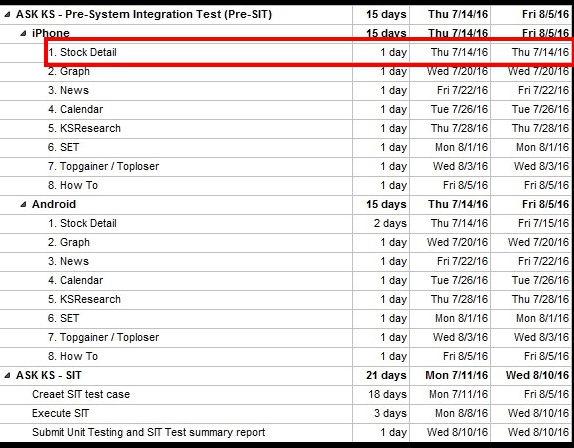Select the iPhone Topgainer / Toploser task
The image size is (574, 448).
click(x=104, y=167)
